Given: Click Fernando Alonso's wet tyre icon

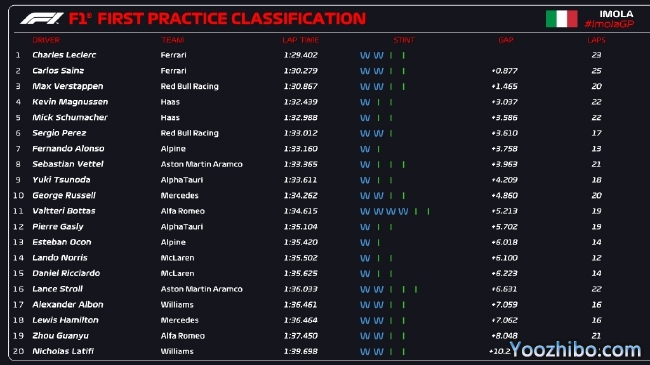Looking at the screenshot, I should point(365,149).
